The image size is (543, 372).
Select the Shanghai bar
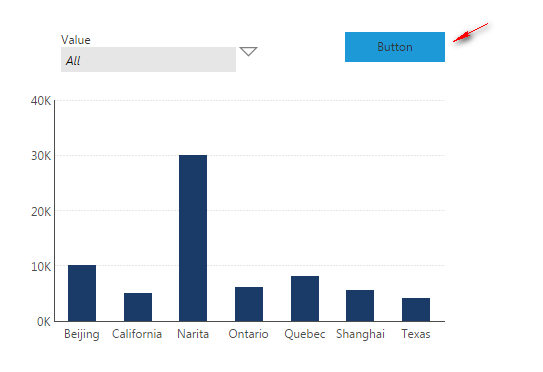360,305
